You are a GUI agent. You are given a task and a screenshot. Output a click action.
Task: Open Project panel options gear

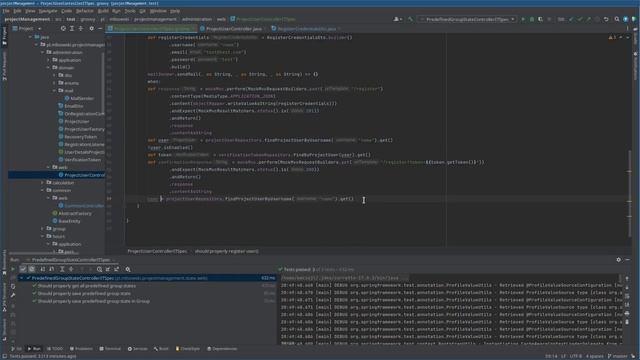coord(91,29)
